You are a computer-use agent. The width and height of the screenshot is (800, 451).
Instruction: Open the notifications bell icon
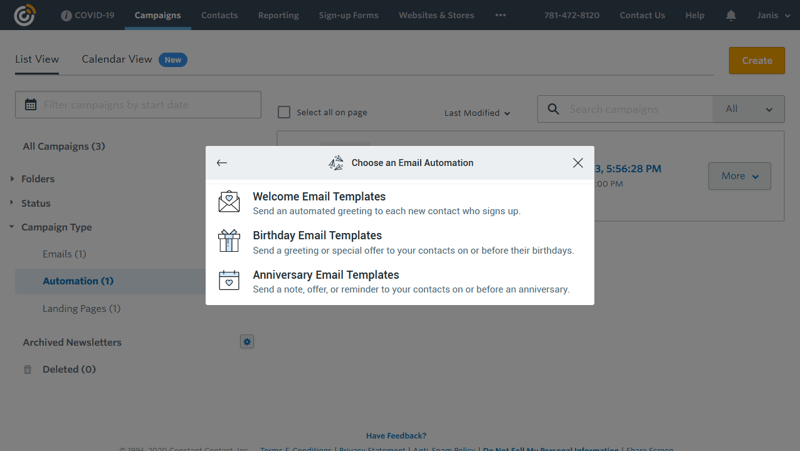[731, 16]
